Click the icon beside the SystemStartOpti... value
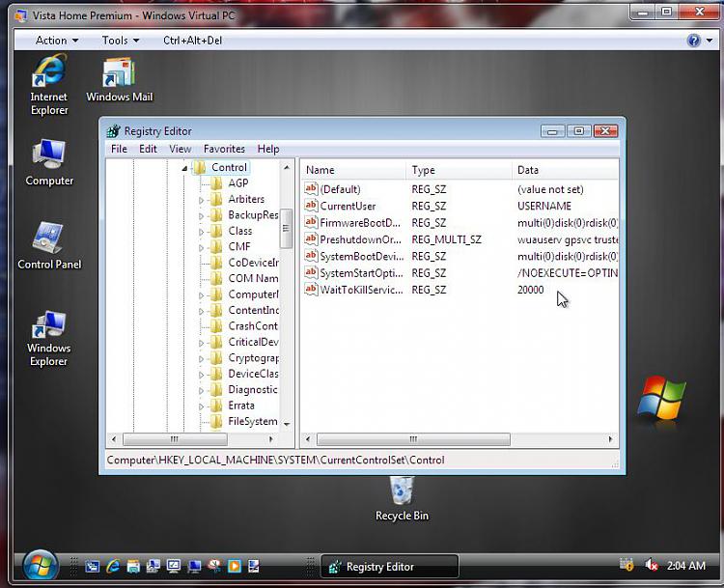 tap(311, 272)
